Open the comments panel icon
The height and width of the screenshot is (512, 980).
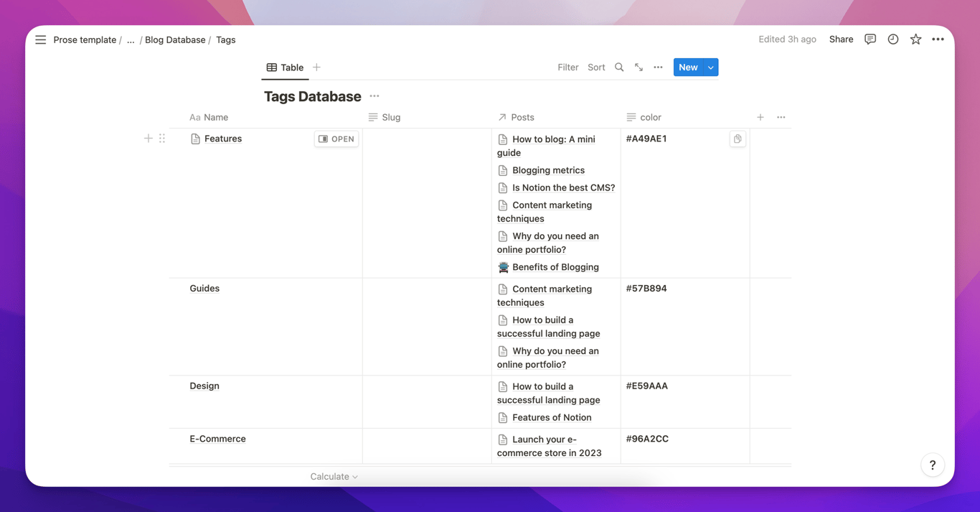tap(870, 39)
